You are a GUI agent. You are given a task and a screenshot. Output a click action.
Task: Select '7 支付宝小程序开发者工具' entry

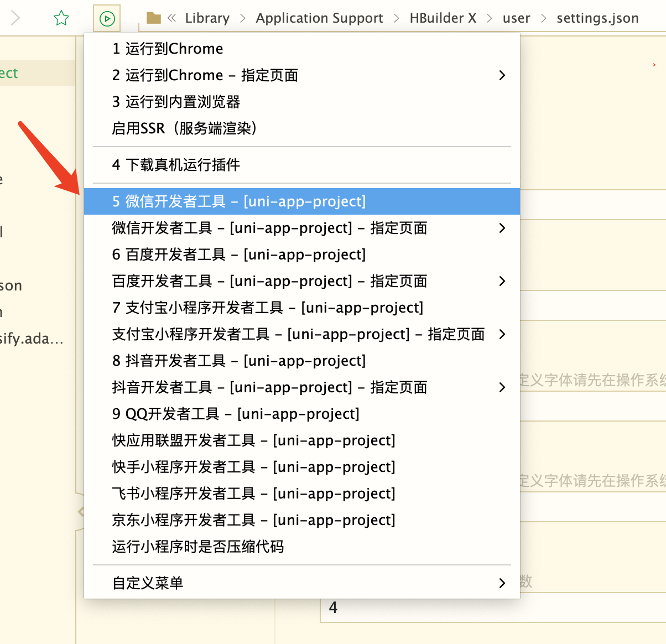click(x=302, y=308)
